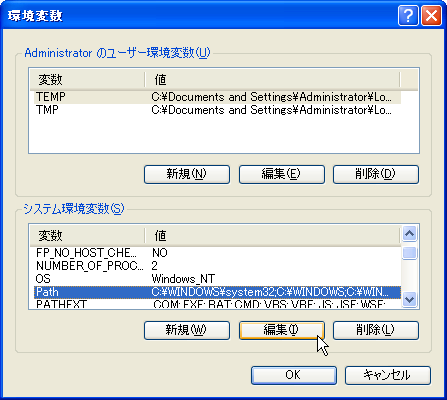Click the キャンセル button
Viewport: 447px width, 400px height.
(x=388, y=375)
